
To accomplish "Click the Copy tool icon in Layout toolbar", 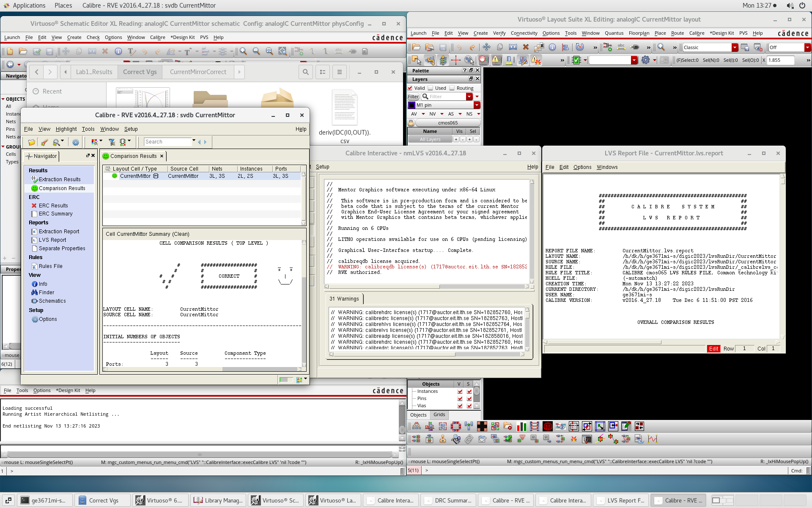I will click(500, 47).
